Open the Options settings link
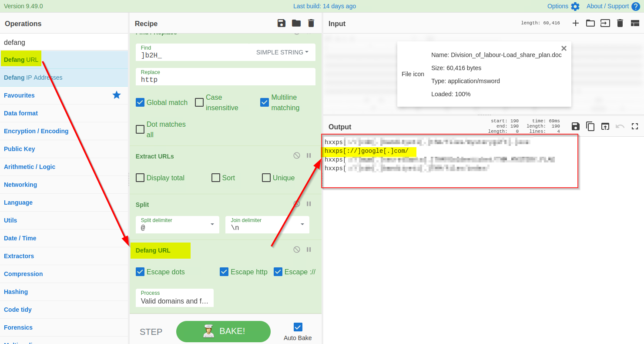 [563, 6]
